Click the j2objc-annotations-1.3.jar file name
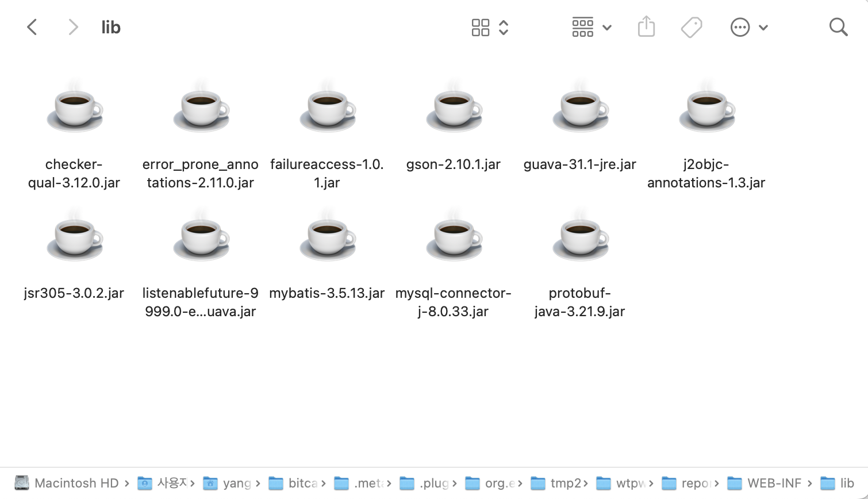Image resolution: width=868 pixels, height=499 pixels. point(706,174)
